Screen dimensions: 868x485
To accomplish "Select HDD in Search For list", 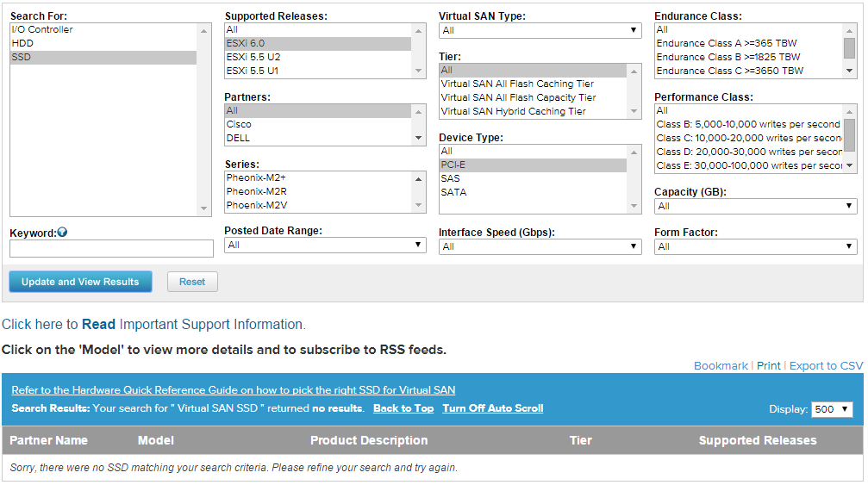I will pyautogui.click(x=103, y=44).
